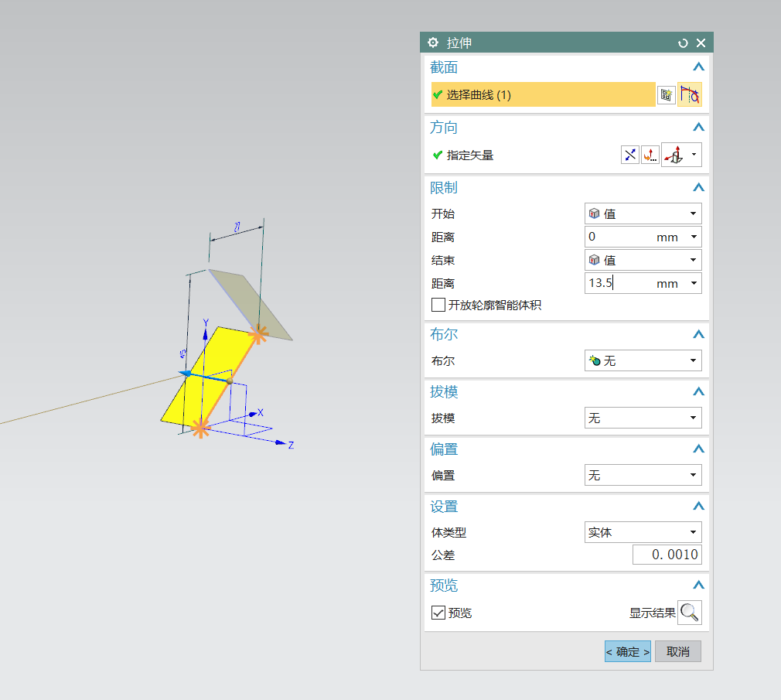Open the 布尔 dropdown

tap(643, 360)
